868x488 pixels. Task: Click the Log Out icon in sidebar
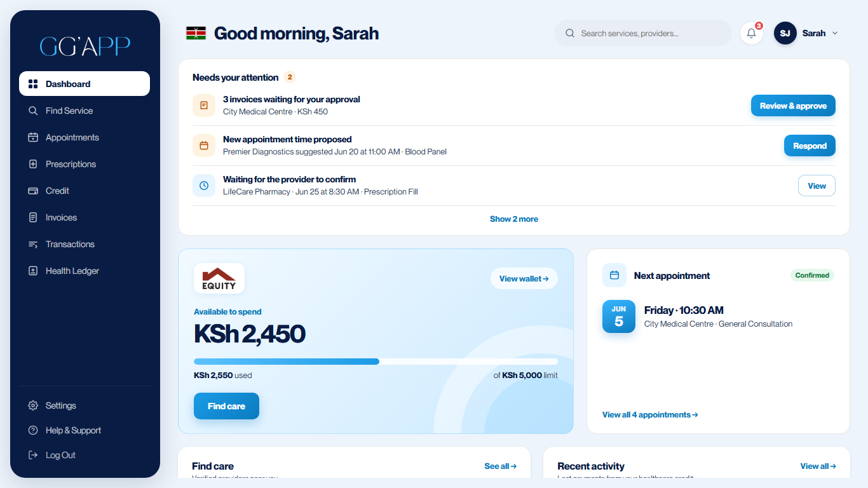[33, 455]
